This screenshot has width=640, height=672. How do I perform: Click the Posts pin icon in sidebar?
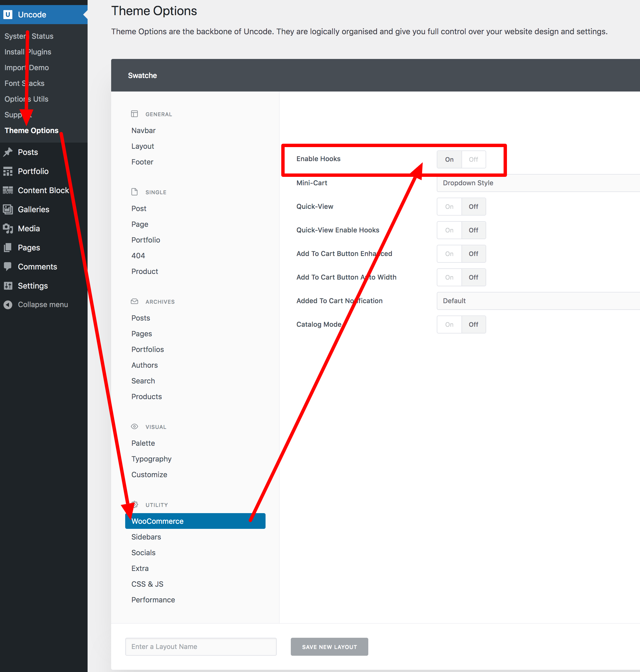click(8, 152)
